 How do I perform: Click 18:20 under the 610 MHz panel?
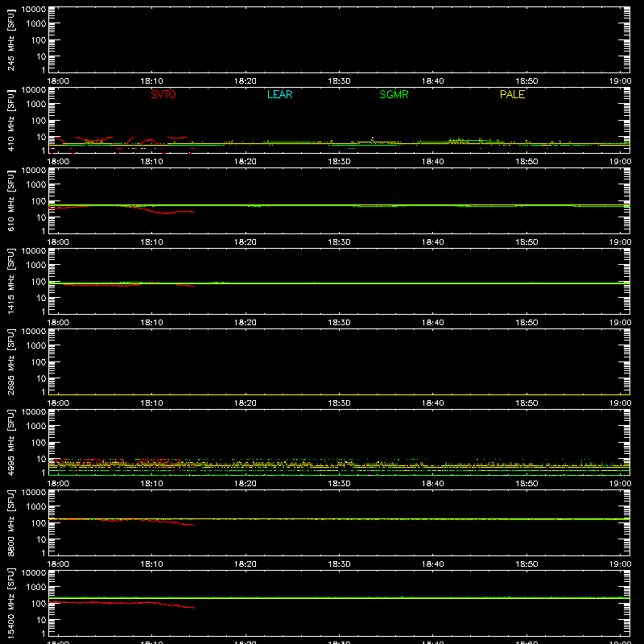[246, 242]
